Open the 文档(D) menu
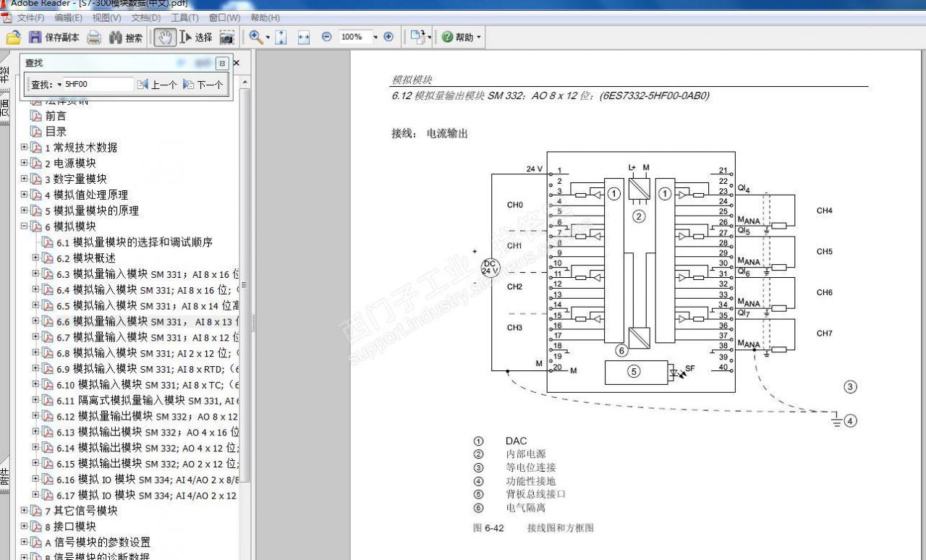The image size is (926, 560). 146,17
